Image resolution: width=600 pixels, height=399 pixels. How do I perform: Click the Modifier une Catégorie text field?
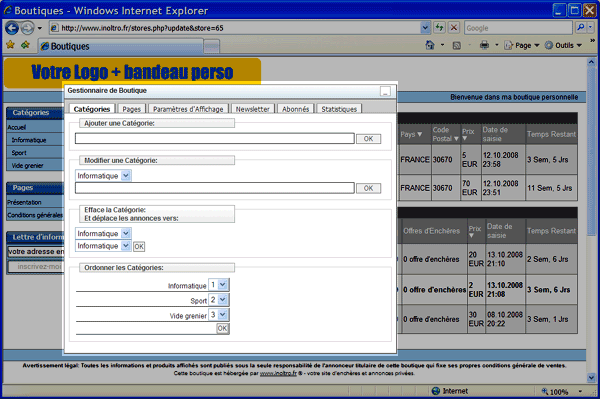[x=215, y=188]
